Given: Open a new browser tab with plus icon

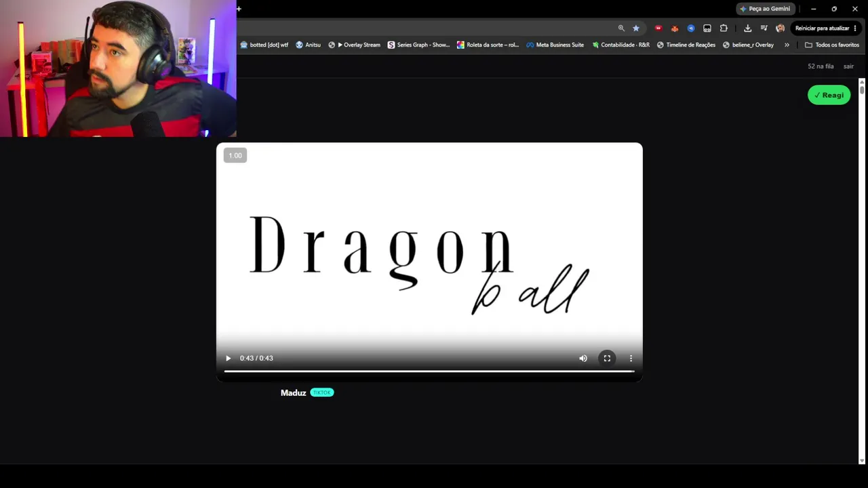Looking at the screenshot, I should (x=239, y=9).
